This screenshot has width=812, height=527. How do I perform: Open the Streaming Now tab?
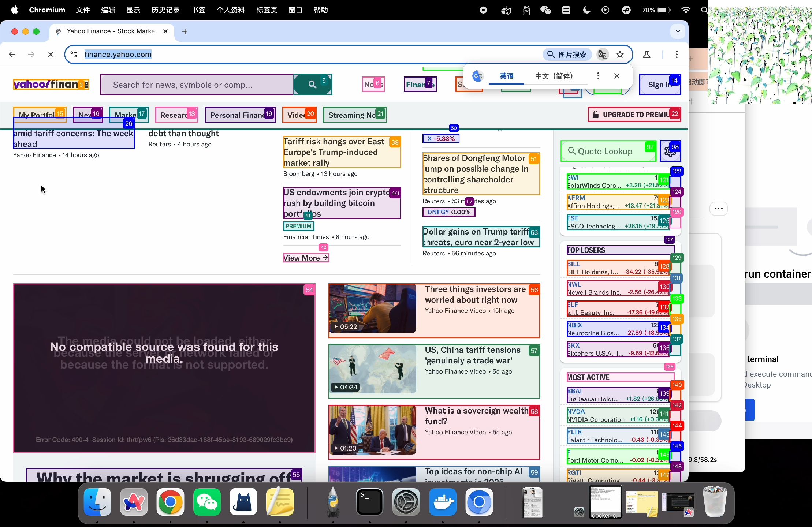(355, 115)
